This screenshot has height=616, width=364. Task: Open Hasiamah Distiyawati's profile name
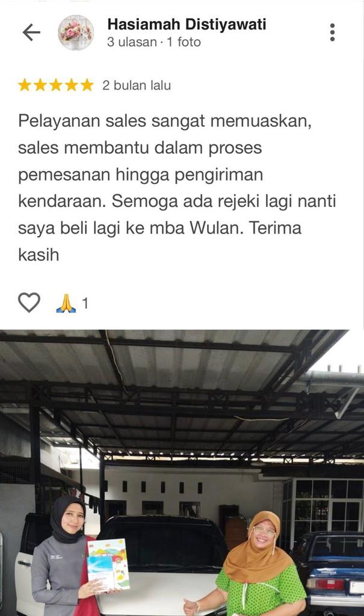point(187,24)
